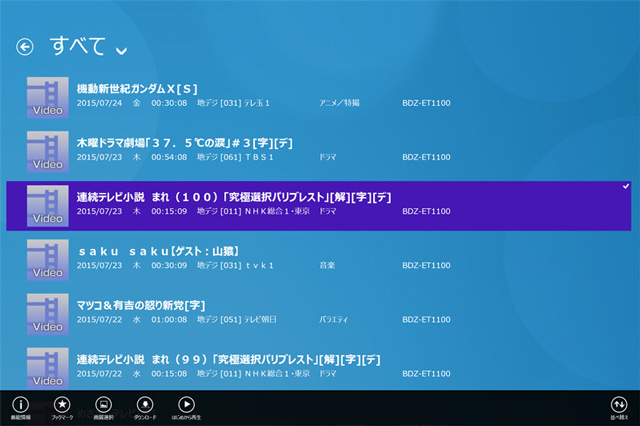Click the bookmark star icon
Screen dimensions: 640x426
tap(61, 403)
